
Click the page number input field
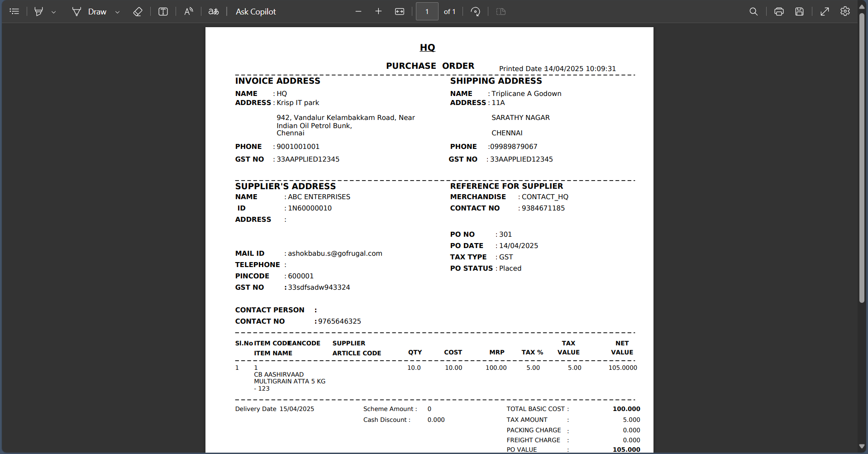(x=427, y=12)
